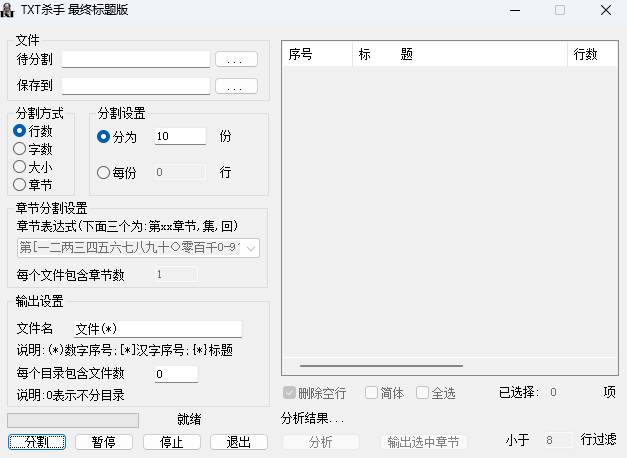Click the 文件名 input field
This screenshot has height=458, width=627.
click(157, 329)
